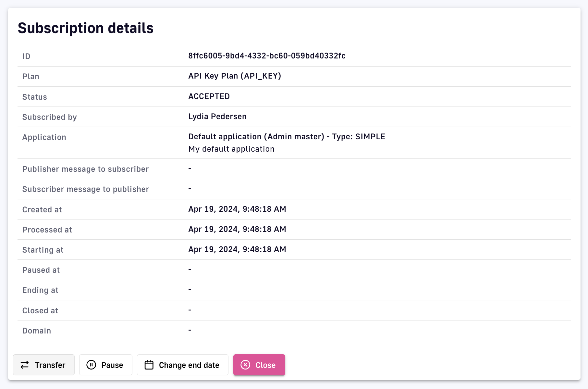Click the 'My default application' description
The width and height of the screenshot is (588, 389).
tap(231, 149)
